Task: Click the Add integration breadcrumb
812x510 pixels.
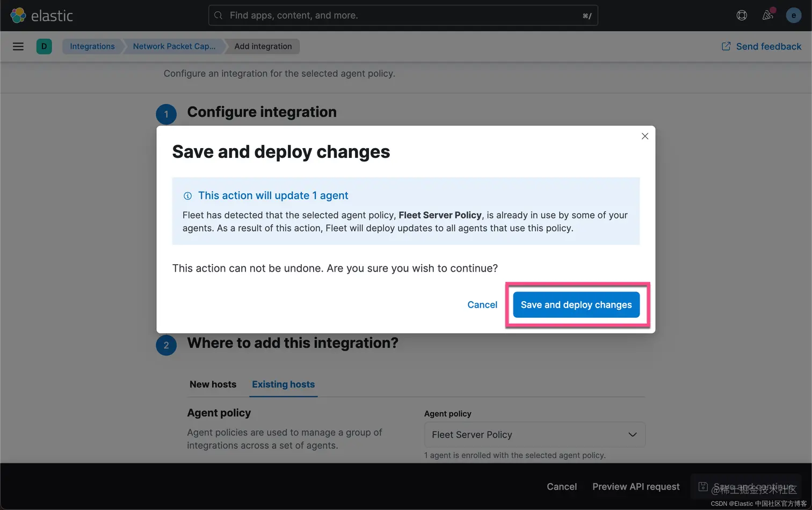Action: tap(263, 46)
